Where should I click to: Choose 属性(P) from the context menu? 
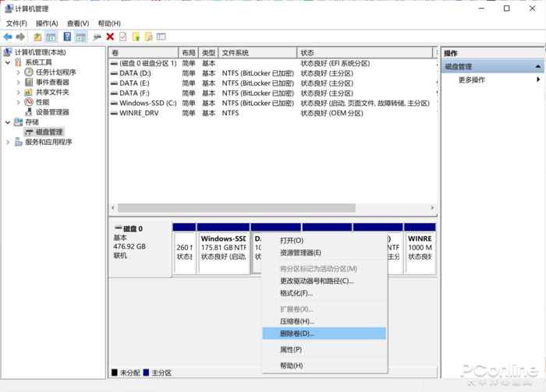[x=324, y=350]
